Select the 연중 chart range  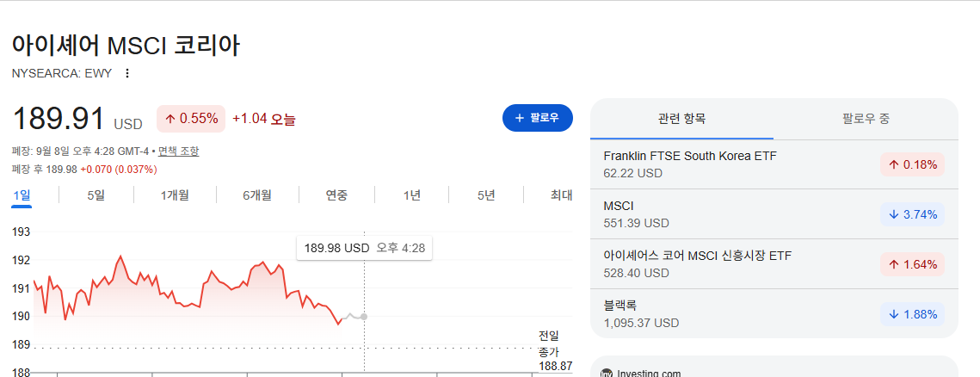click(x=337, y=195)
